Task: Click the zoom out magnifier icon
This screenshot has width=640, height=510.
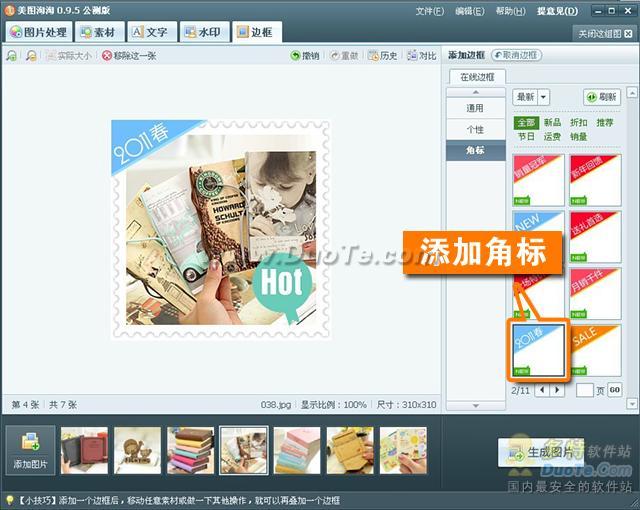Action: pos(31,56)
